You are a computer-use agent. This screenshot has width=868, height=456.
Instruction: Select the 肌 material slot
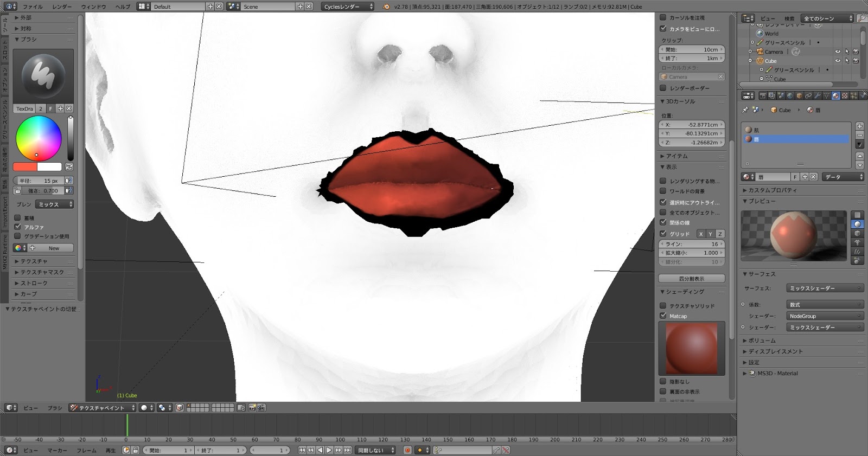coord(795,130)
